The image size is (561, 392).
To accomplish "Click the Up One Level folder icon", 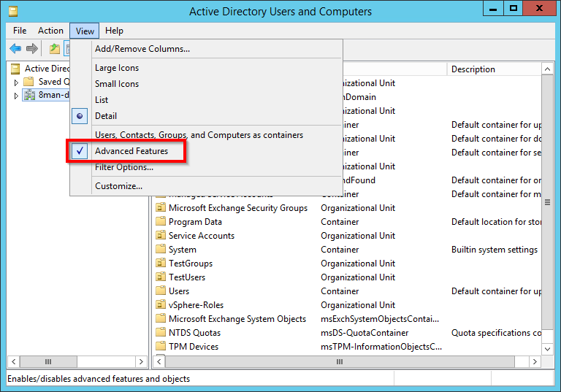I will point(54,49).
